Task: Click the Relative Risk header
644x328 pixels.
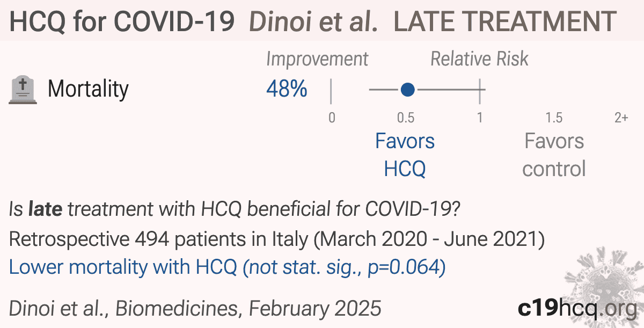Action: pos(479,59)
